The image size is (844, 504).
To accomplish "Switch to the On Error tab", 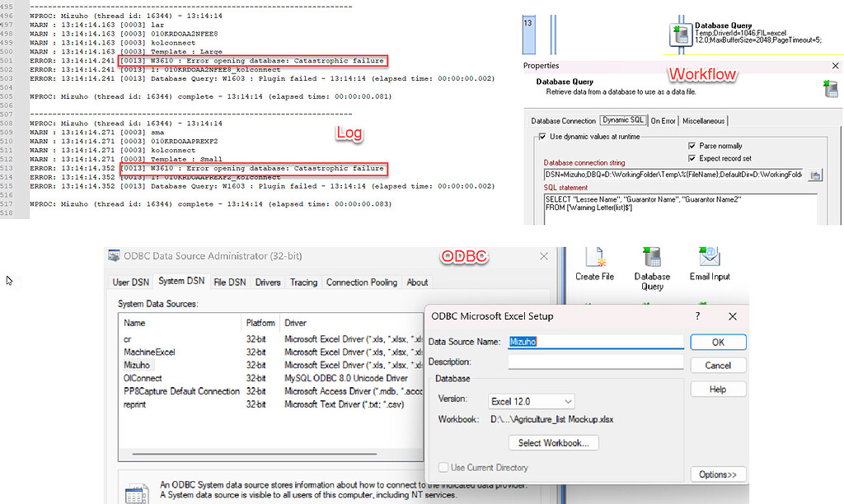I will point(663,120).
